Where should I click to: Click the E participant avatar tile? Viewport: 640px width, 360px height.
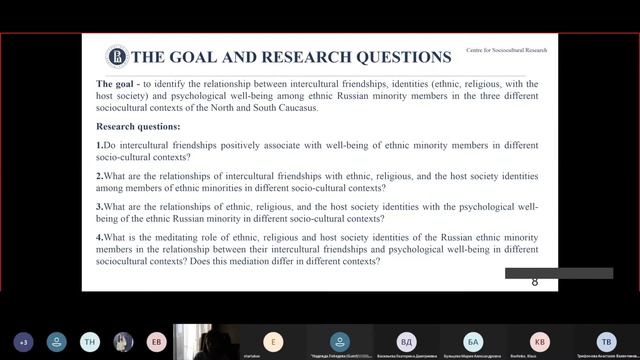point(273,342)
